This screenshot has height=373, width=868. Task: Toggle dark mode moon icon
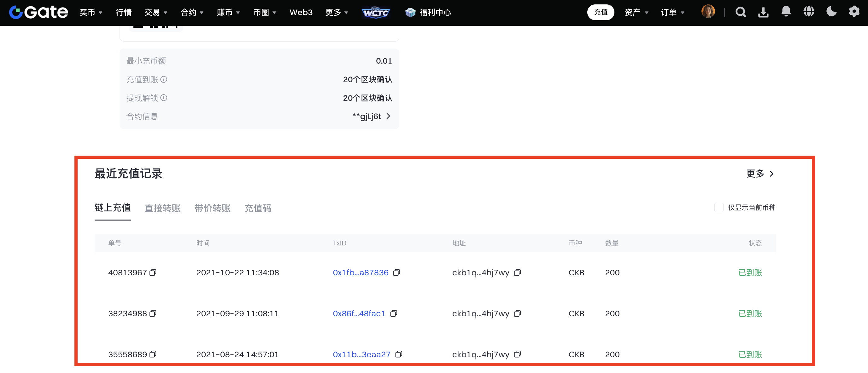tap(831, 12)
